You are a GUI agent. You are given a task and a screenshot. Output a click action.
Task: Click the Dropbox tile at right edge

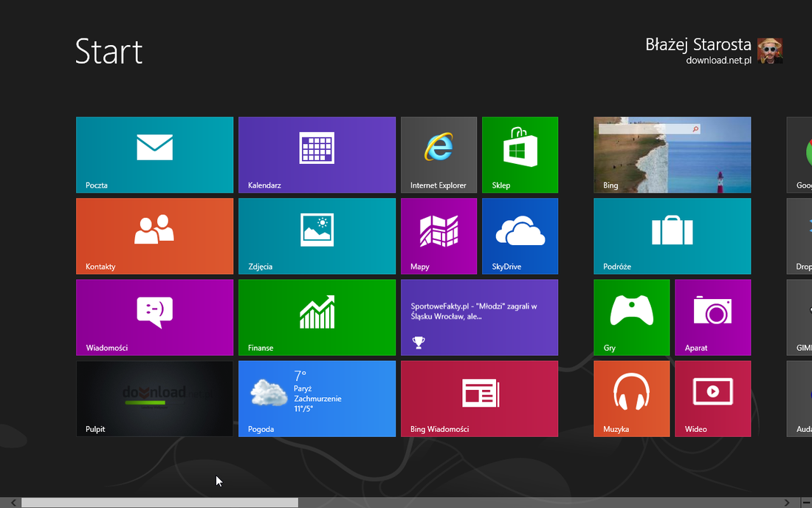pyautogui.click(x=799, y=236)
